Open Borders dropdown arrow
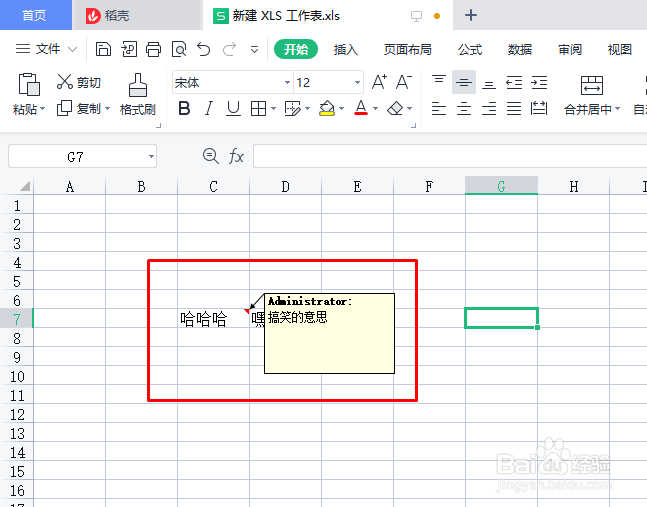 click(x=273, y=109)
